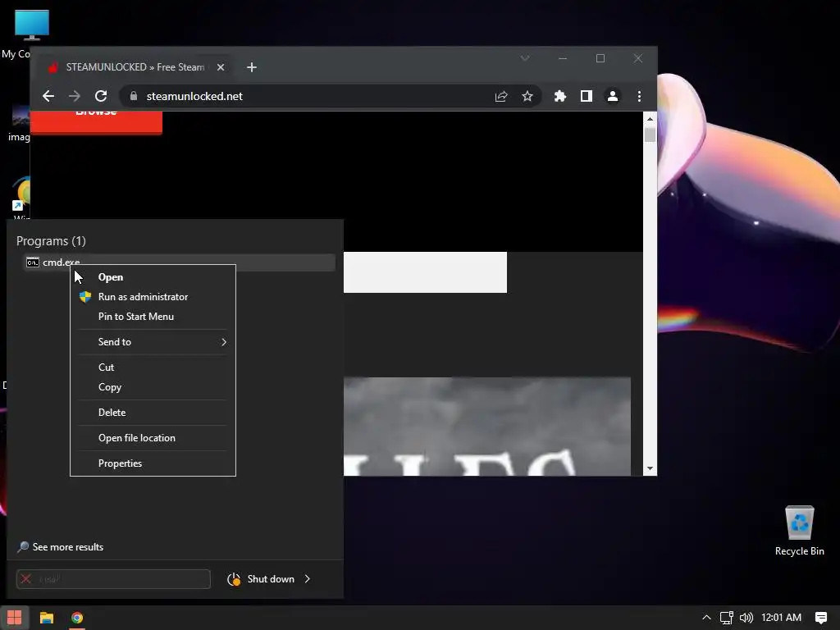840x630 pixels.
Task: Open the Chrome profile avatar
Action: click(612, 96)
